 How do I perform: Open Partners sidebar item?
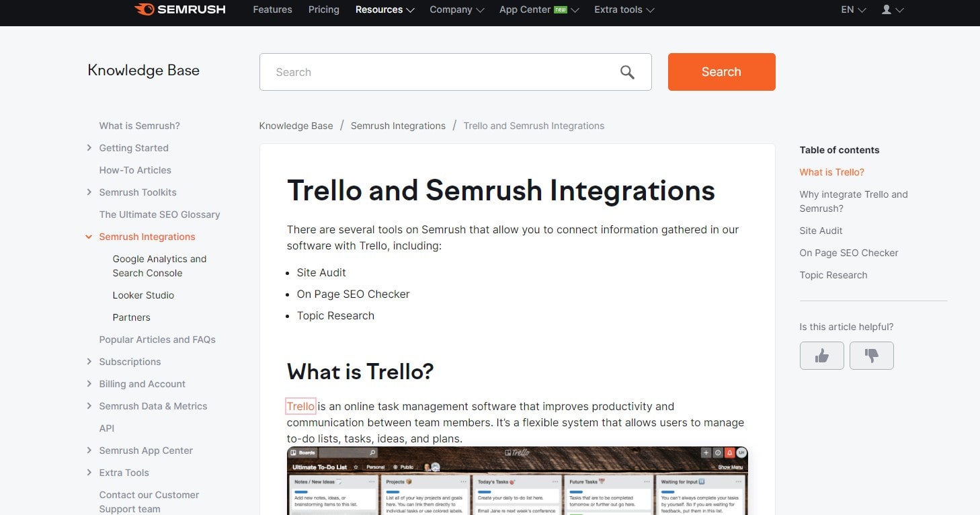click(x=131, y=317)
